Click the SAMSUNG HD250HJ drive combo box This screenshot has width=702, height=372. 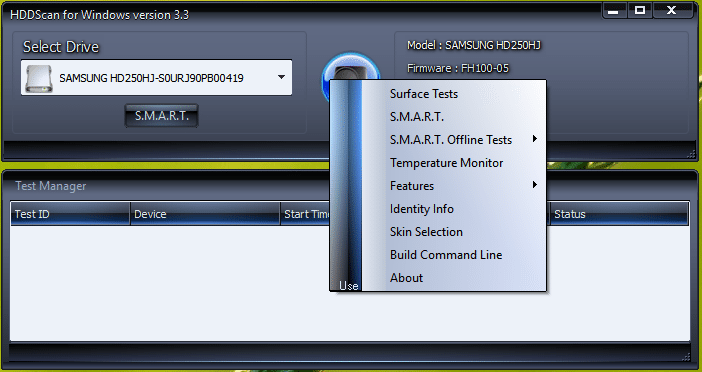(x=156, y=77)
